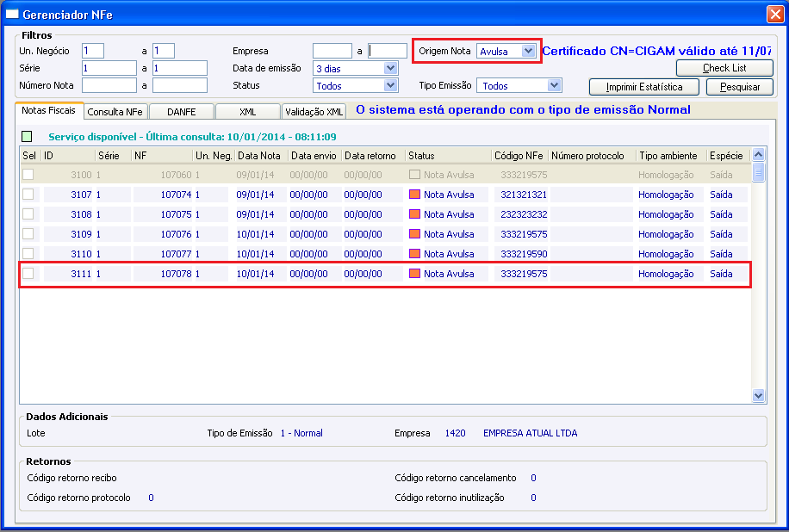
Task: Select NF number 107075
Action: tap(176, 214)
